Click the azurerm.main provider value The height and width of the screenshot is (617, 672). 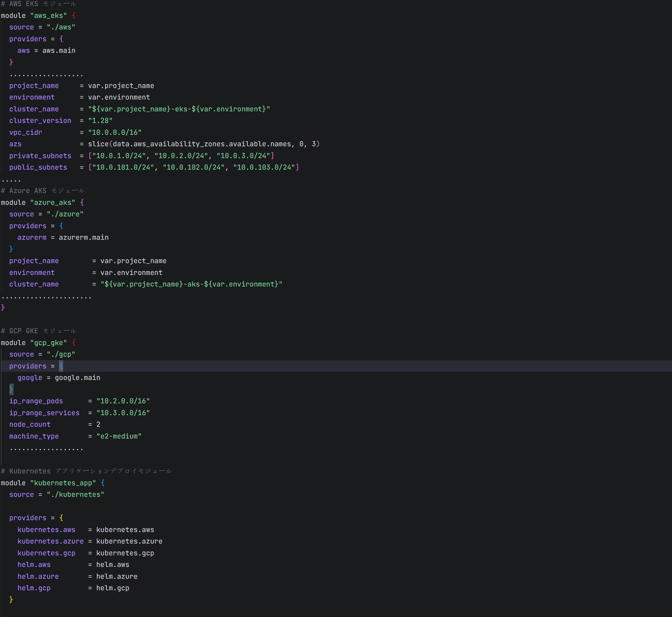coord(84,238)
